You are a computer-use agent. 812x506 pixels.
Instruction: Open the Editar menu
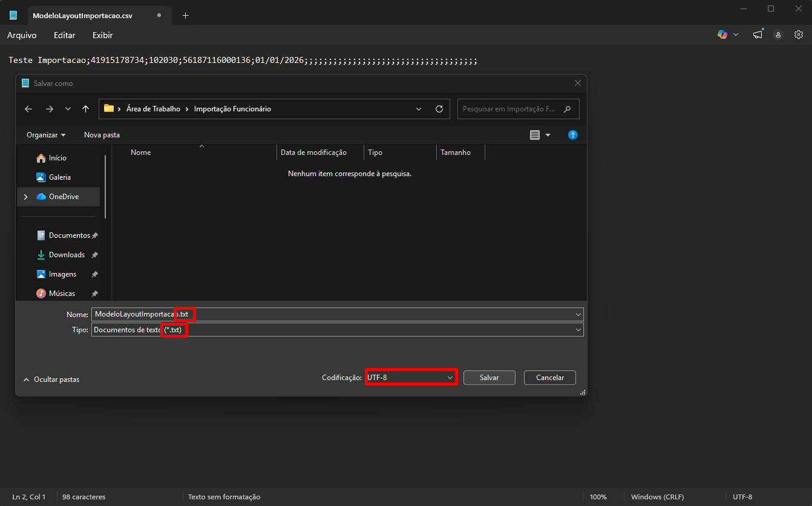65,35
